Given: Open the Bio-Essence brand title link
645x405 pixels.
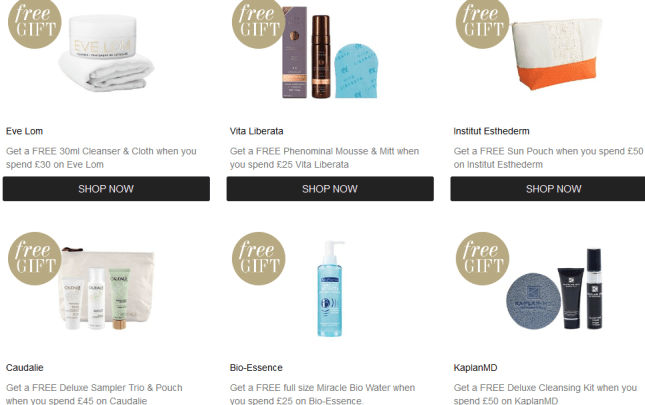Looking at the screenshot, I should [256, 368].
